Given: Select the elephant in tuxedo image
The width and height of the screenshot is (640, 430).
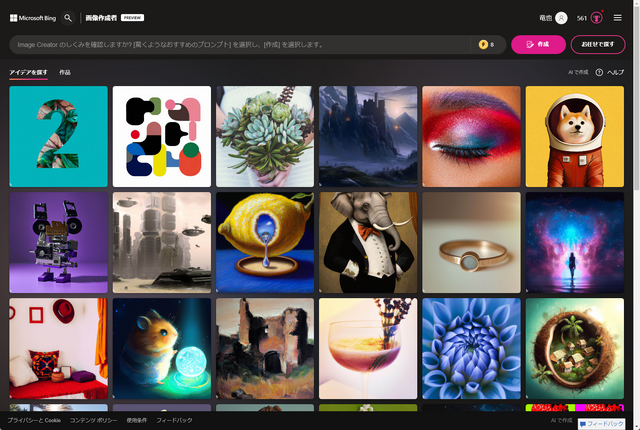Looking at the screenshot, I should [x=368, y=242].
